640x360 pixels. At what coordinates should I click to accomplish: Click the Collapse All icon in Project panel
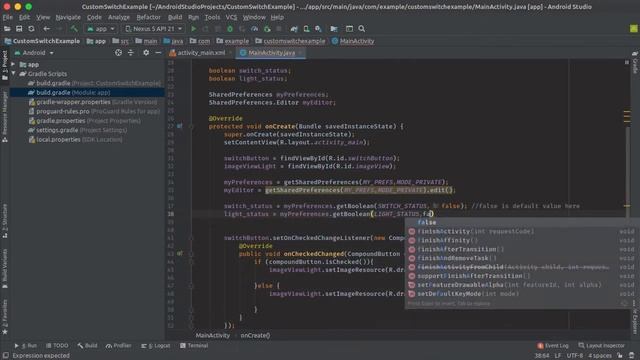(131, 53)
